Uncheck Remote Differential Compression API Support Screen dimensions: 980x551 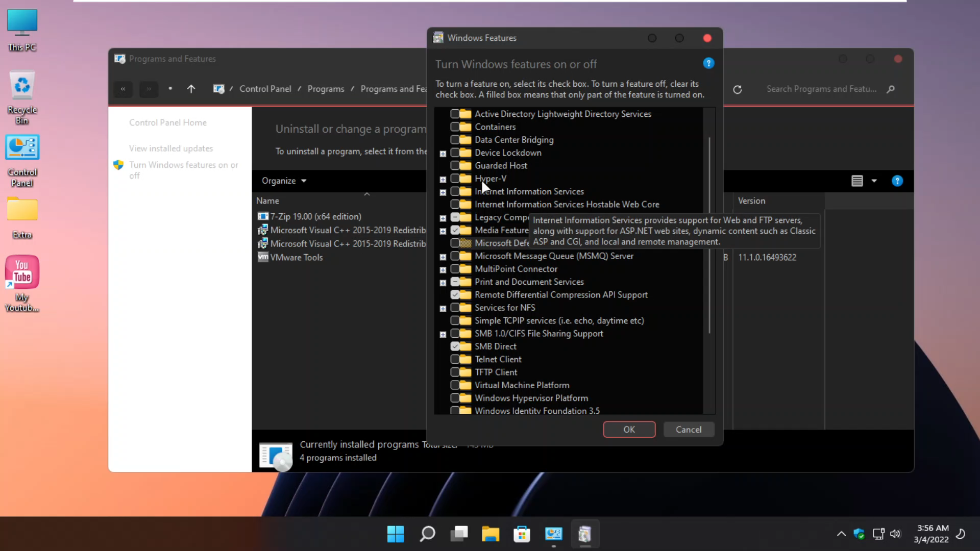point(455,294)
